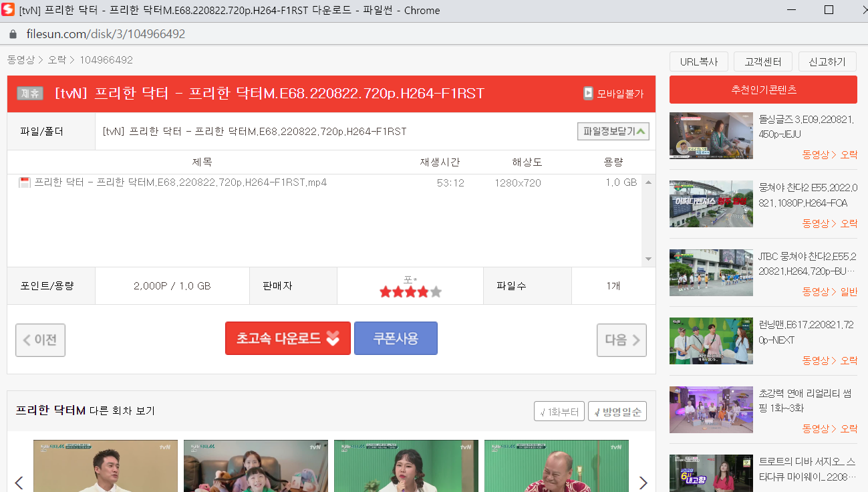Click 용량 column header
Screen dimensions: 868x492
coord(613,162)
